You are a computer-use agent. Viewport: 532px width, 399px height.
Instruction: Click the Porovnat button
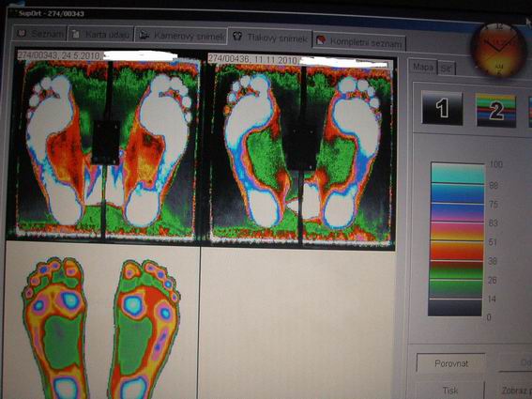(451, 363)
